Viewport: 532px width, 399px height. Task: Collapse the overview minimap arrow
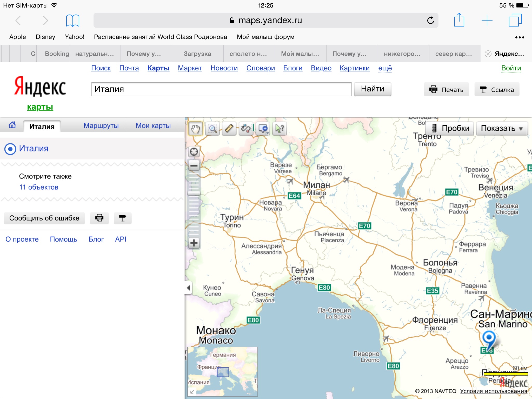coord(192,392)
